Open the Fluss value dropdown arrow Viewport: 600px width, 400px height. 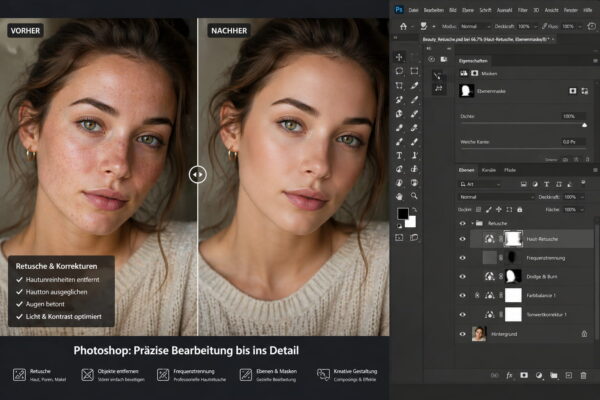pyautogui.click(x=580, y=26)
